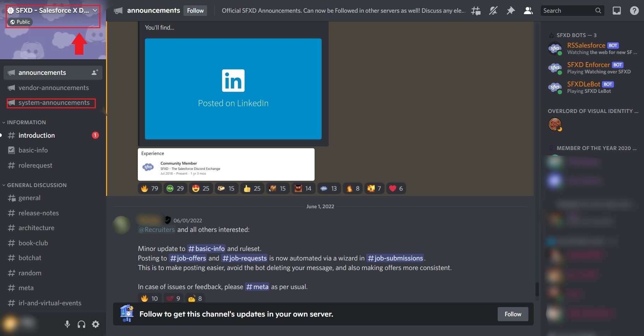Click the reaction showing count 13

[x=329, y=188]
